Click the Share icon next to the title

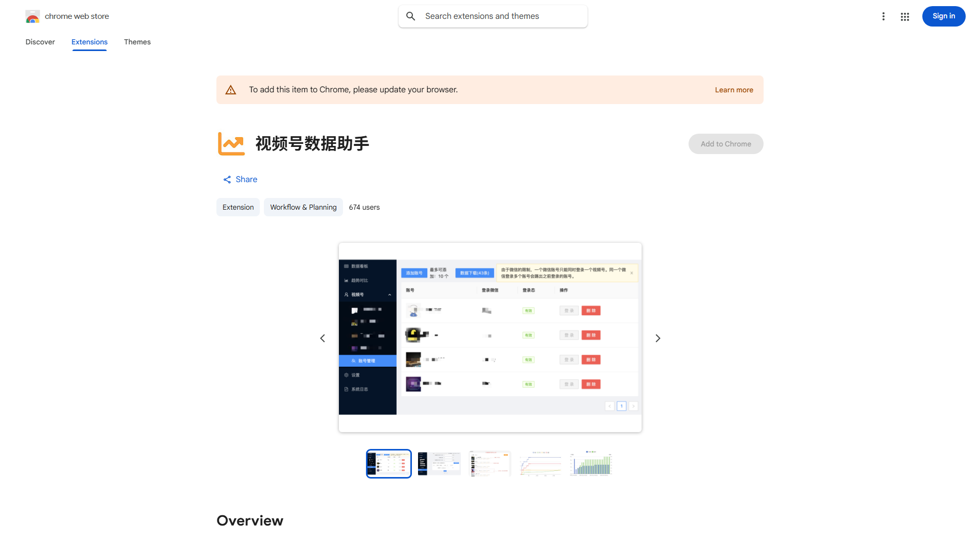pyautogui.click(x=227, y=179)
